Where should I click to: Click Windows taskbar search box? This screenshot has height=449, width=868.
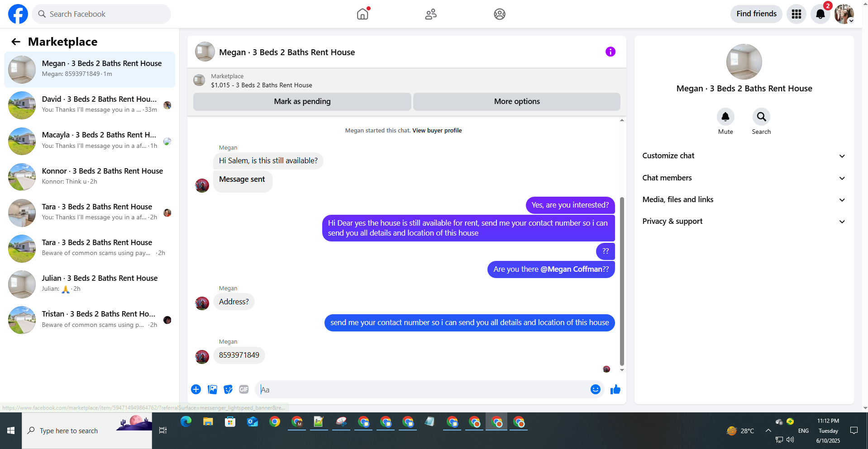tap(87, 430)
